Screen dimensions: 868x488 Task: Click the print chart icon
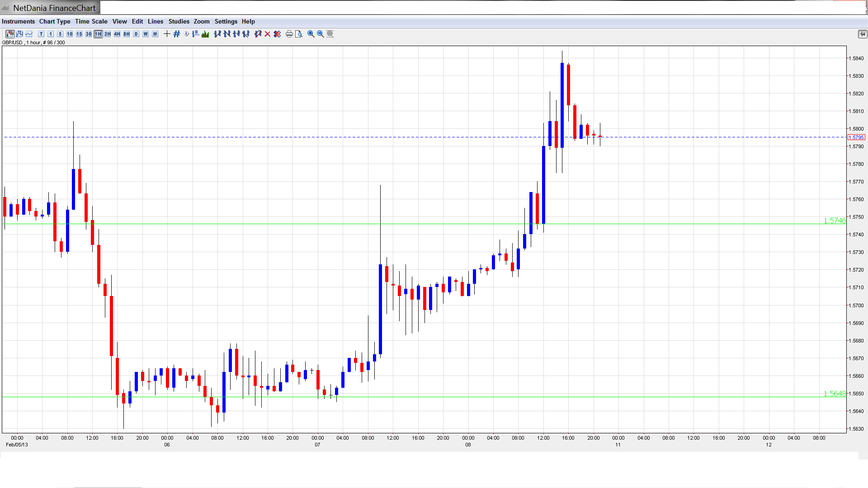289,34
